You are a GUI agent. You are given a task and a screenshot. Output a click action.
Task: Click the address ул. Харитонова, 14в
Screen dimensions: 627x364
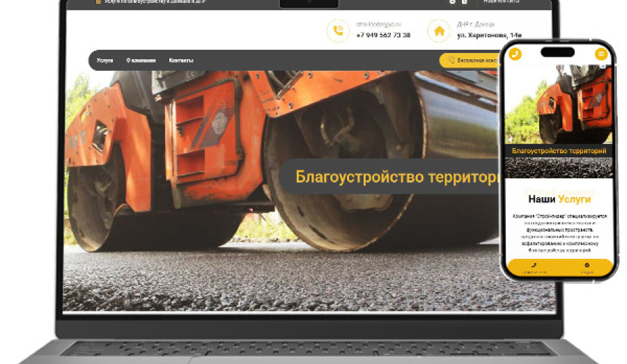coord(489,35)
